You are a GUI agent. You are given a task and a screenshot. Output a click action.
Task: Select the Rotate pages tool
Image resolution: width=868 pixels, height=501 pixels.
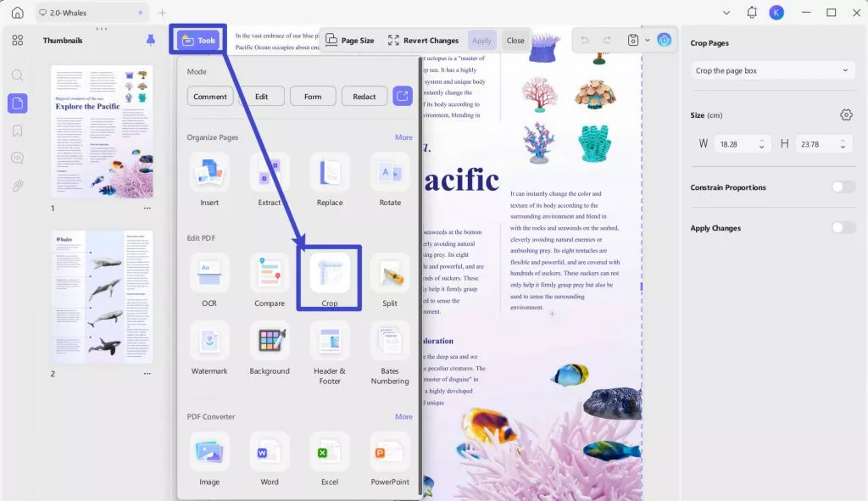click(x=390, y=181)
